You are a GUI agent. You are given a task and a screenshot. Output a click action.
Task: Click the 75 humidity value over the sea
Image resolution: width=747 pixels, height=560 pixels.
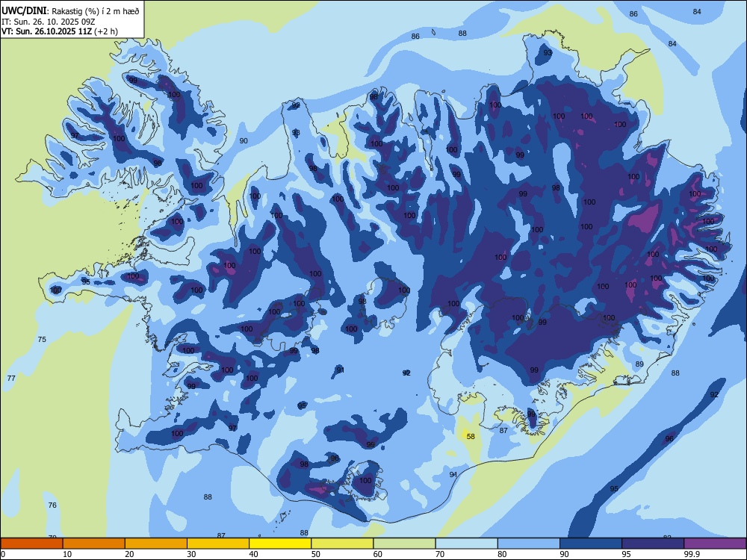pyautogui.click(x=42, y=340)
